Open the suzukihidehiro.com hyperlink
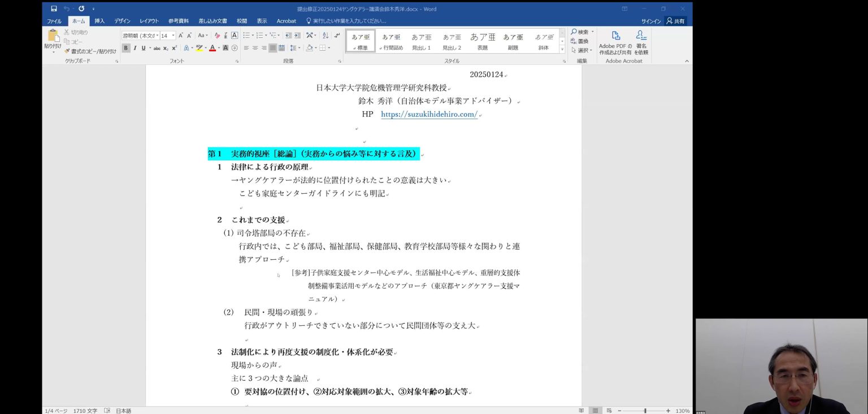This screenshot has height=414, width=868. pyautogui.click(x=428, y=114)
